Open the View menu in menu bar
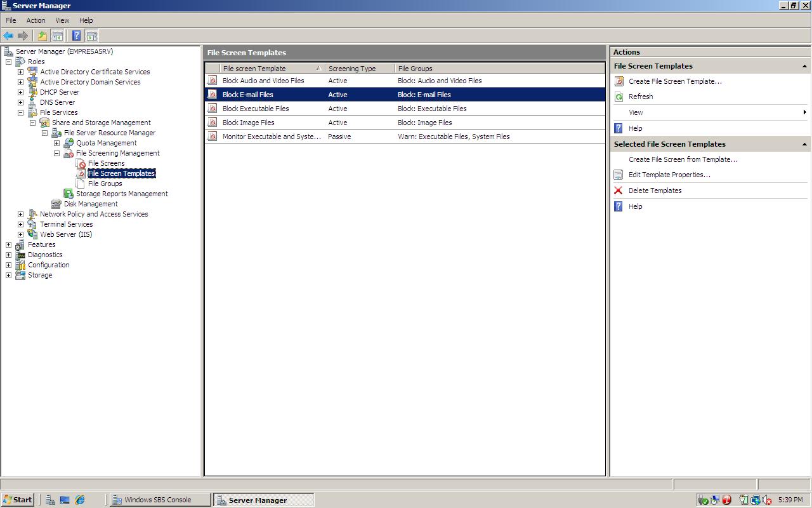The height and width of the screenshot is (508, 812). [62, 20]
